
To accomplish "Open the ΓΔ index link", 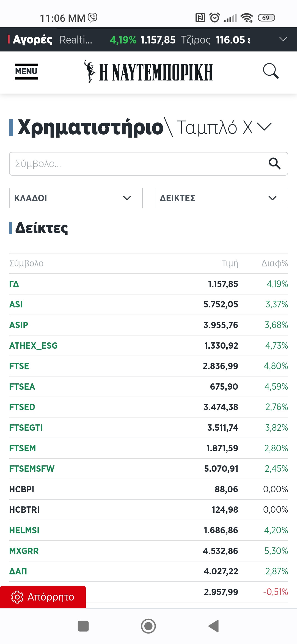I will (x=14, y=284).
